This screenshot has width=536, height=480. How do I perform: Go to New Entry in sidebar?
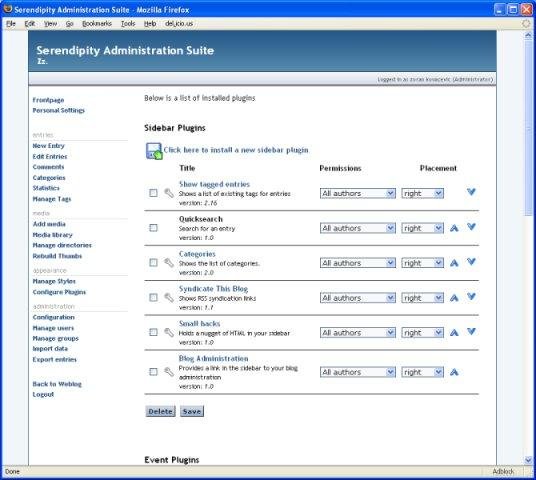(x=49, y=146)
